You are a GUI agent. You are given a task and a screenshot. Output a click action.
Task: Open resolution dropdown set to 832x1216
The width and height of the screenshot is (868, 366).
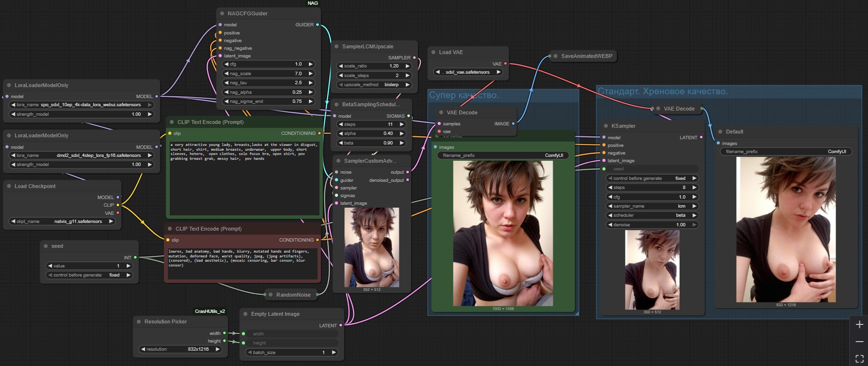tap(181, 349)
